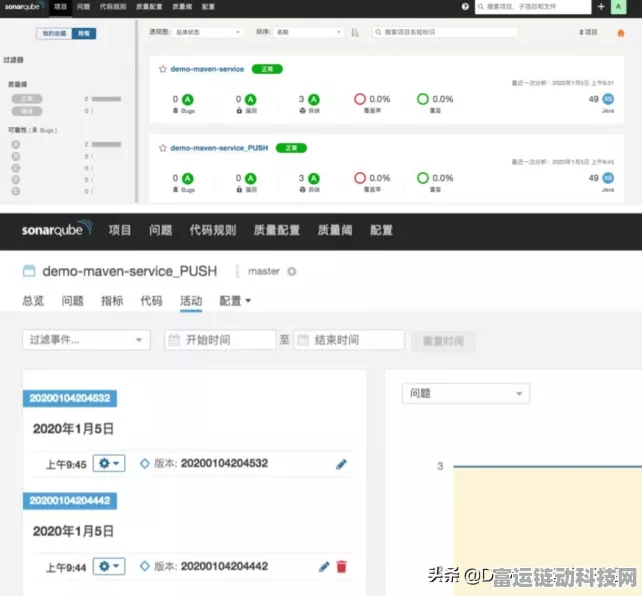Screen dimensions: 642x596
Task: Filter reliability by rating B
Action: [16, 156]
